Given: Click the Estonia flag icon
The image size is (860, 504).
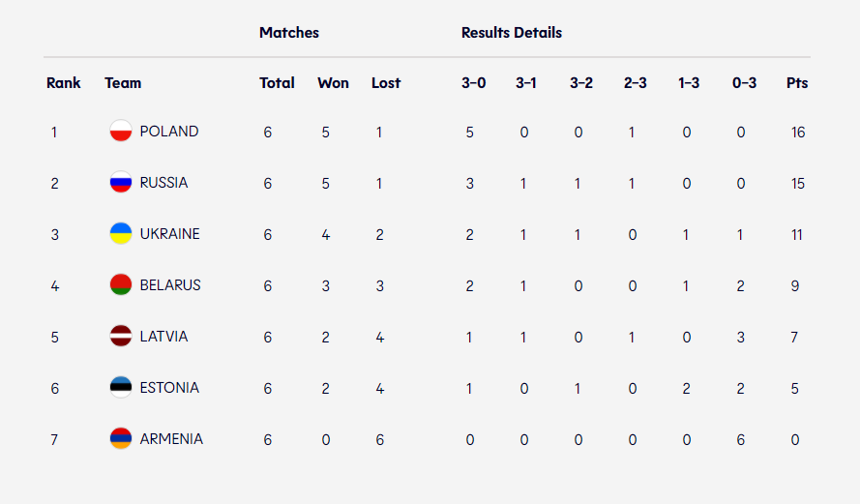Looking at the screenshot, I should coord(121,388).
